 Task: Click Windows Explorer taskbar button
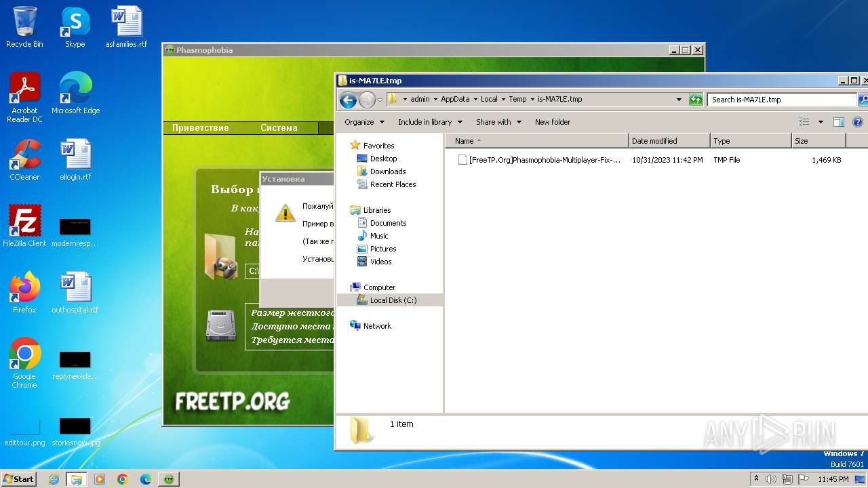(x=77, y=479)
